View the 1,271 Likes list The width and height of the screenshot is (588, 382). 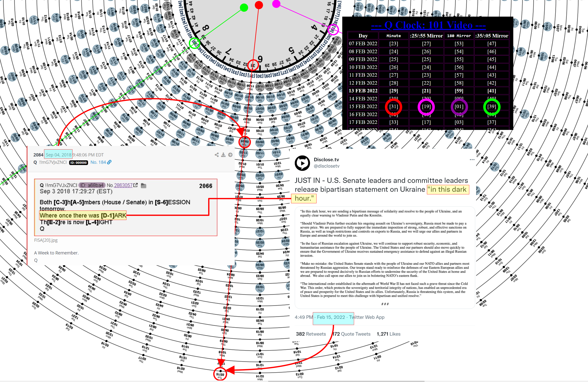(388, 334)
